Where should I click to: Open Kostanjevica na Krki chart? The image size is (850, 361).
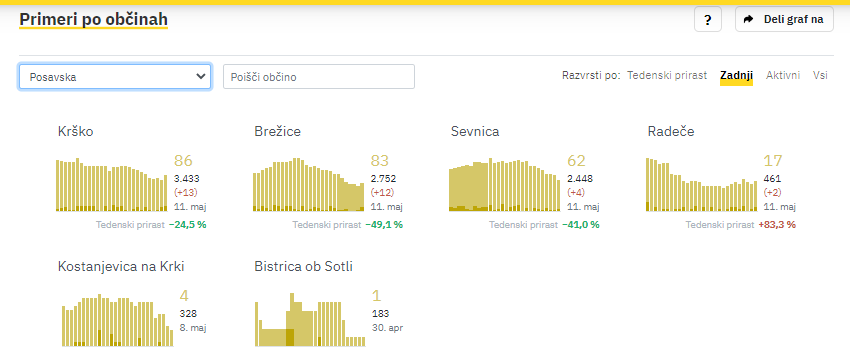[117, 320]
